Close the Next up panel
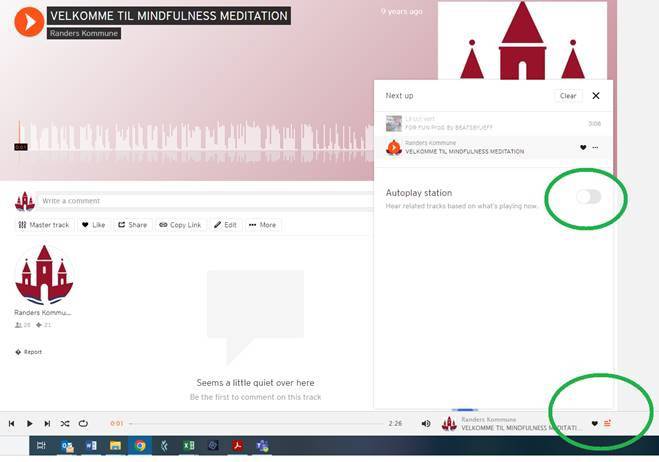 click(x=596, y=96)
